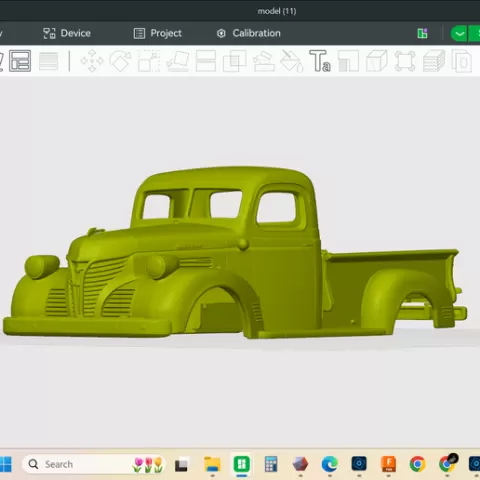Activate the Cut tool icon

coord(206,61)
